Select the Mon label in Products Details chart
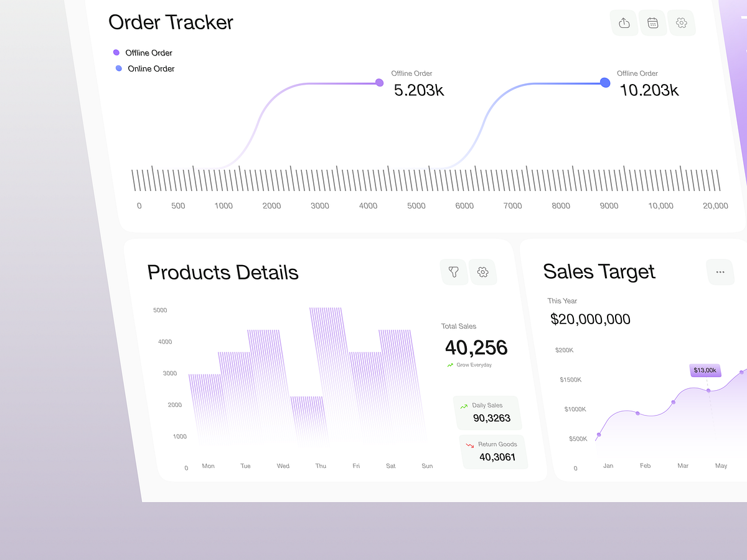 [208, 465]
